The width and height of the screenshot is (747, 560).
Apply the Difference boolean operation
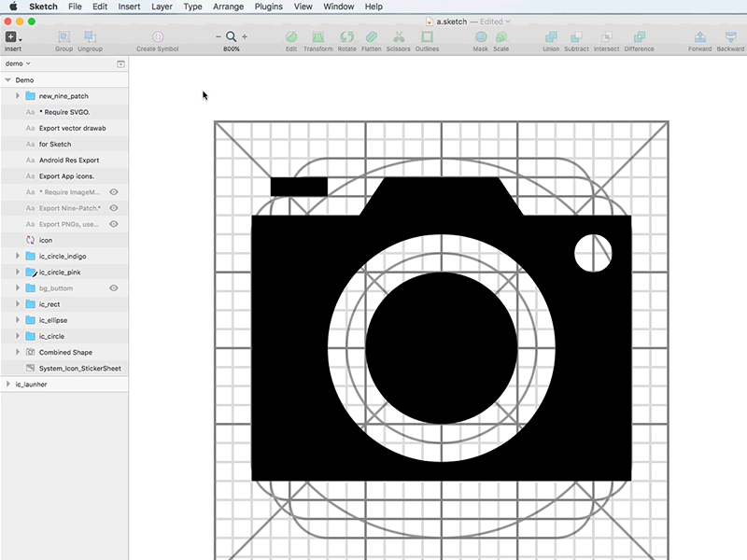pyautogui.click(x=640, y=37)
